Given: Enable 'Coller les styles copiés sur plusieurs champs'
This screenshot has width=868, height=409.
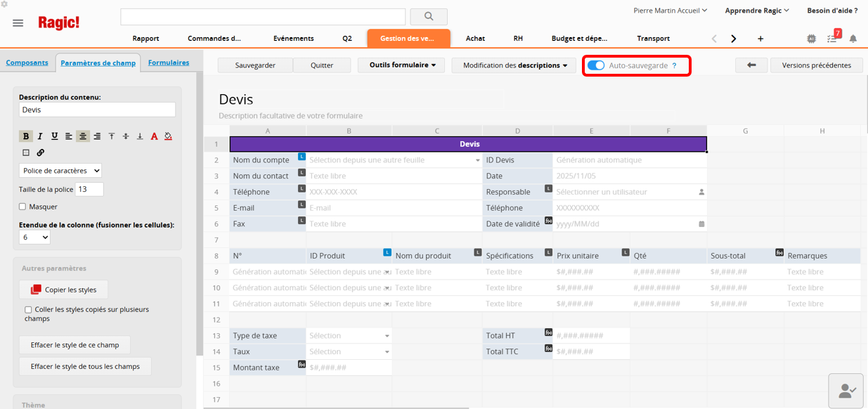Looking at the screenshot, I should 28,309.
